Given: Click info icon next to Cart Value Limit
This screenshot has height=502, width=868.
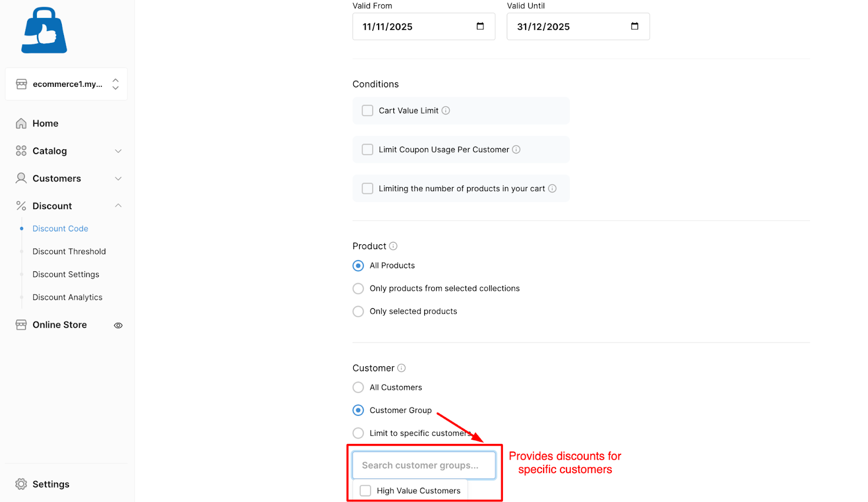Looking at the screenshot, I should click(446, 111).
